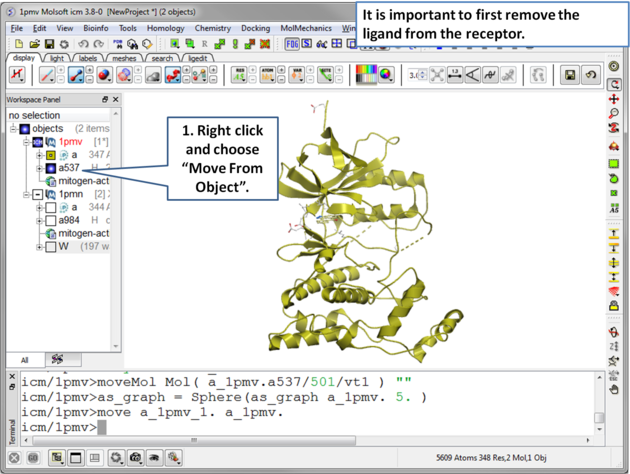
Task: Click the rainbow color palette swatch
Action: tap(367, 75)
